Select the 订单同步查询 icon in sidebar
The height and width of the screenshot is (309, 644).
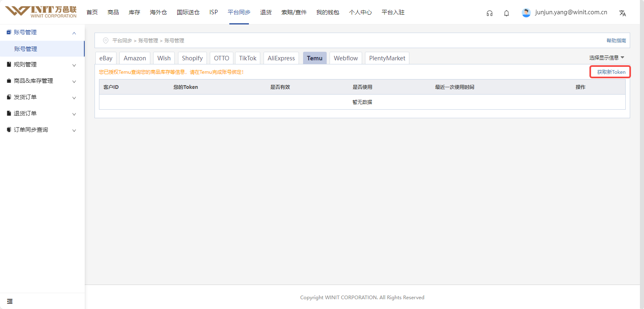pos(9,130)
